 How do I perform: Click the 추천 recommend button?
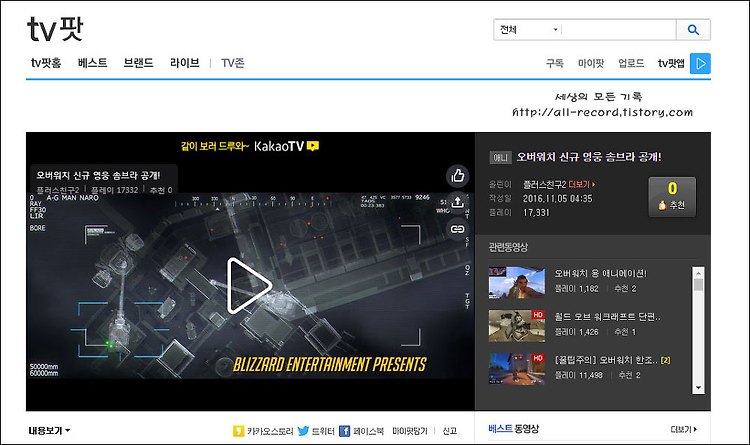[x=672, y=197]
